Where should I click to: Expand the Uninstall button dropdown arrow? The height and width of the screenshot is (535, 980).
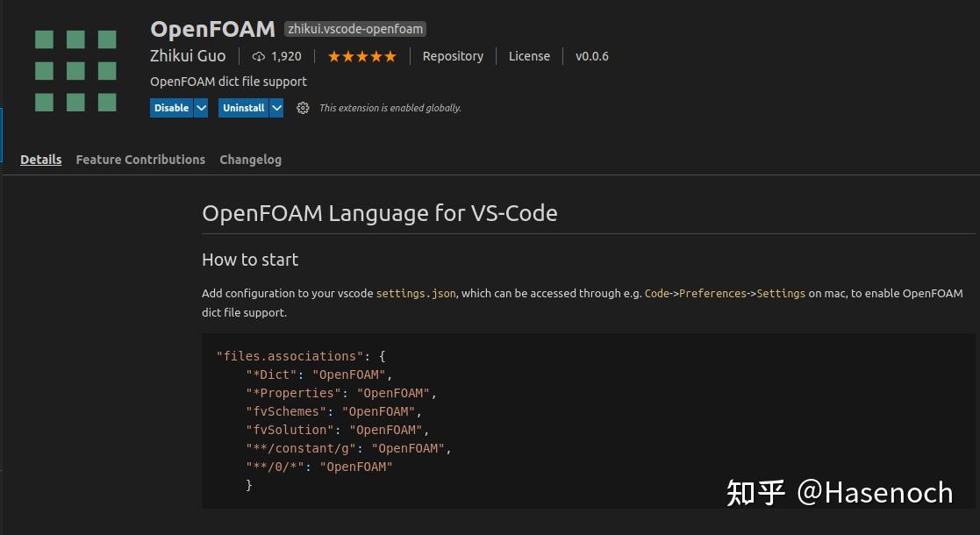click(276, 108)
